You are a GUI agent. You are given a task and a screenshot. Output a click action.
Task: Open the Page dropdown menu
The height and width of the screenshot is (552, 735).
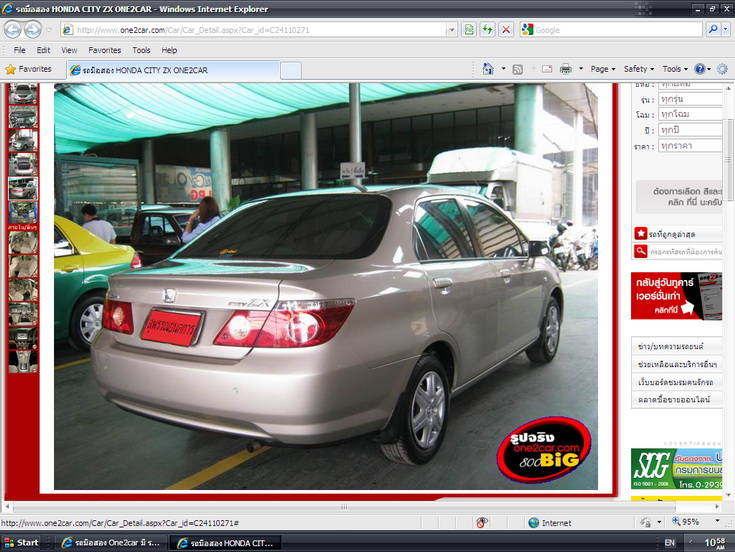pos(602,69)
